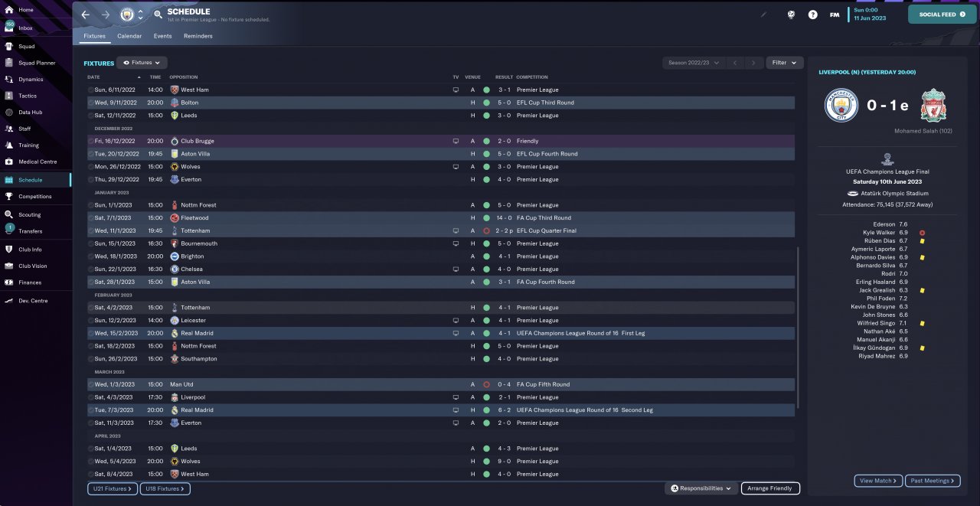This screenshot has height=506, width=980.
Task: Toggle reminder circle on Club Brugge row
Action: point(90,141)
